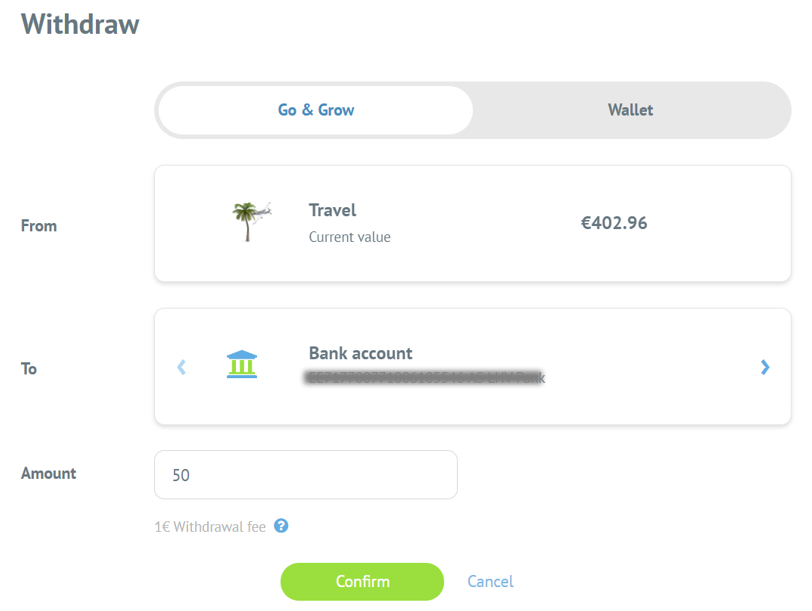Viewport: 812px width, 611px height.
Task: Click the To label
Action: pos(29,369)
